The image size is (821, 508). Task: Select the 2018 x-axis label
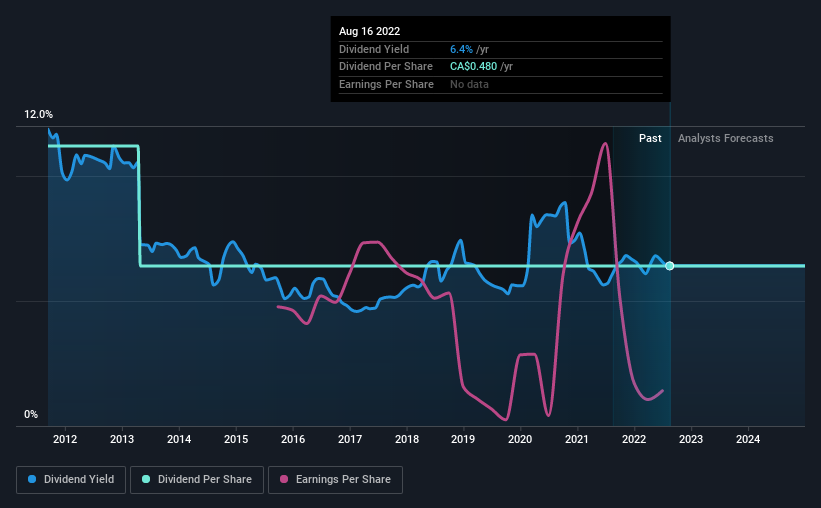pyautogui.click(x=407, y=439)
